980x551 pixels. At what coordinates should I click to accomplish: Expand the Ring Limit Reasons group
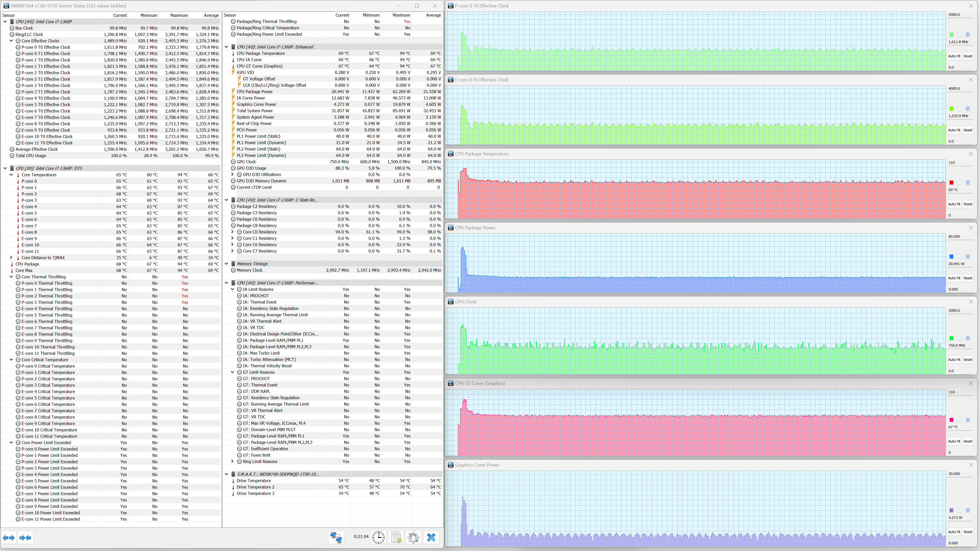pos(232,461)
